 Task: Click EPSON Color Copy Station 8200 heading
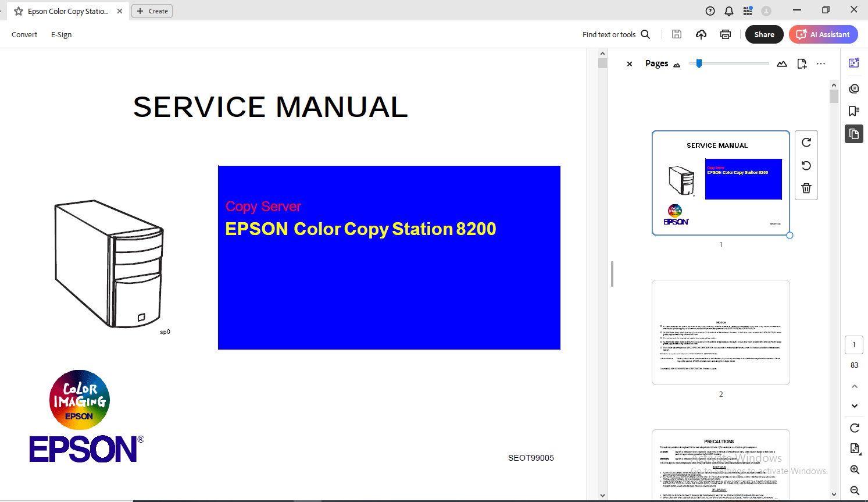[x=360, y=229]
